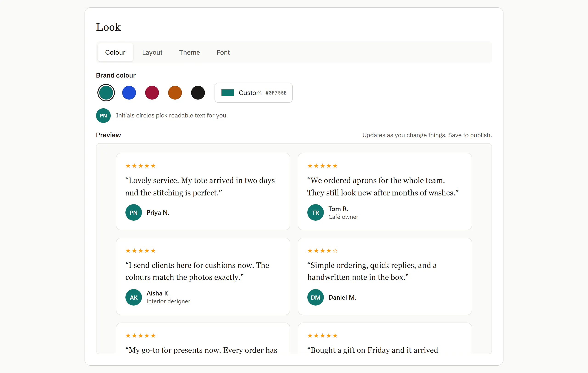Screen dimensions: 588x373
Task: Click the name Tom R.
Action: (338, 209)
